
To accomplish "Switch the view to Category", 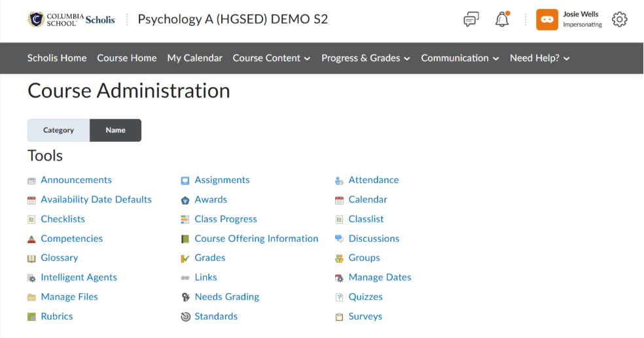I will click(58, 130).
